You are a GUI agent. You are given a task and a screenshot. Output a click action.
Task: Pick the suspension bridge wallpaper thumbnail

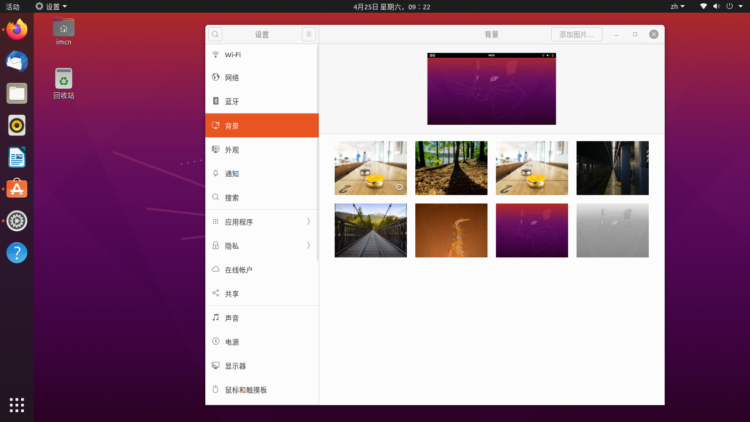tap(370, 230)
